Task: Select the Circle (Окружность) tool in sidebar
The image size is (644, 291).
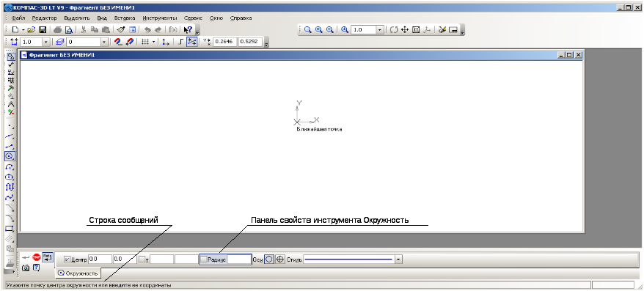Action: pos(10,156)
